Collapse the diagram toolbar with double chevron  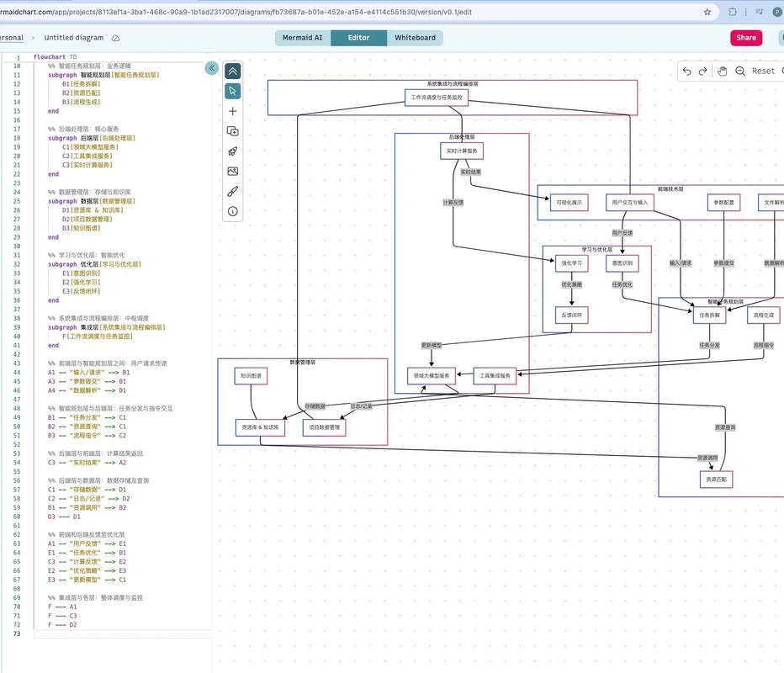tap(233, 72)
